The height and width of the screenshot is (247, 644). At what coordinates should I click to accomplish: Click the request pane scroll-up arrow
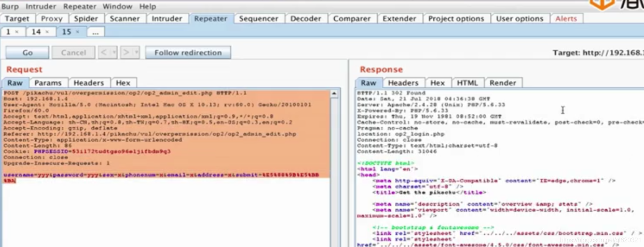coord(334,94)
